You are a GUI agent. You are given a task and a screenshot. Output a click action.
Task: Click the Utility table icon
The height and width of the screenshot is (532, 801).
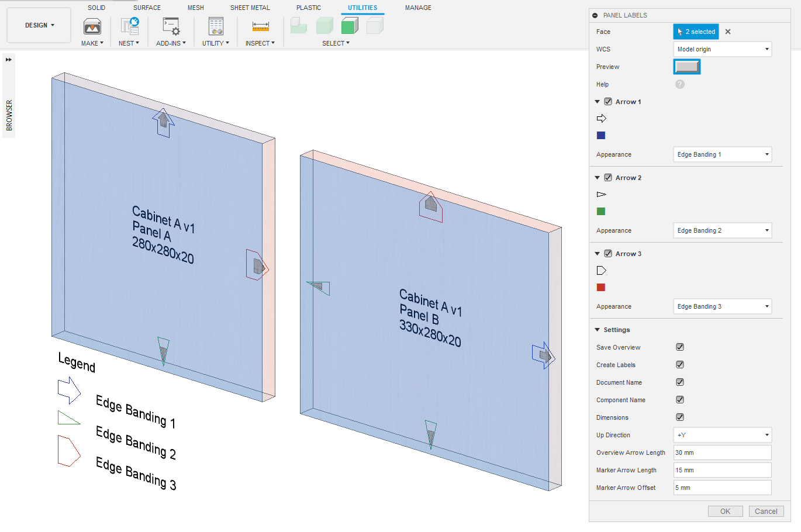[216, 26]
